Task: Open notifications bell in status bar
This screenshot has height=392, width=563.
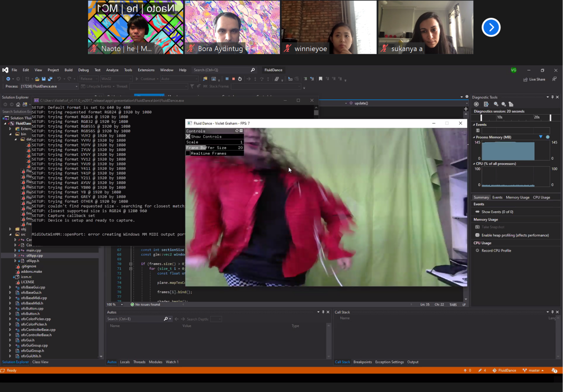Action: pos(554,370)
